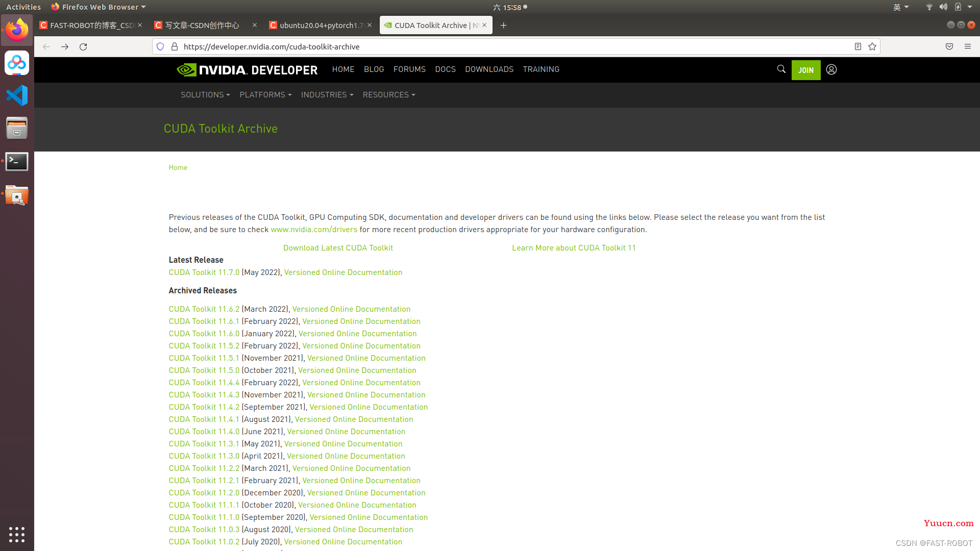Close the ubuntu20.04+pytorch tab
The image size is (980, 551).
tap(370, 25)
